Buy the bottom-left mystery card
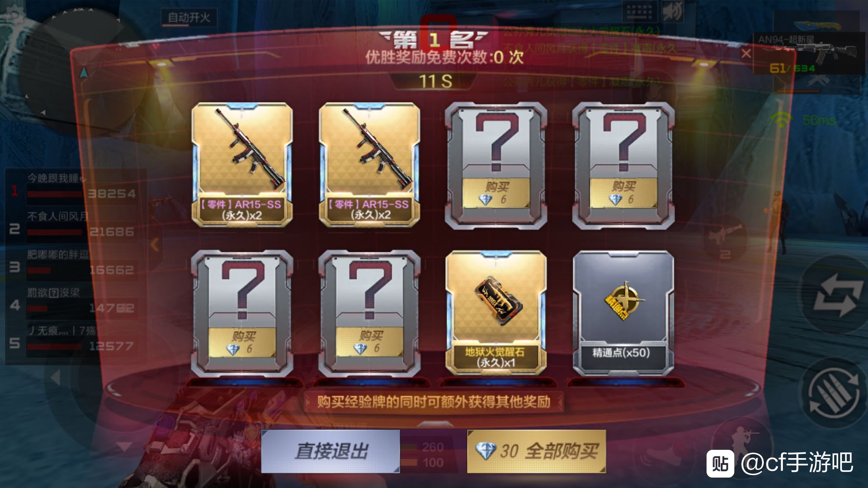Viewport: 868px width, 488px height. pyautogui.click(x=242, y=343)
